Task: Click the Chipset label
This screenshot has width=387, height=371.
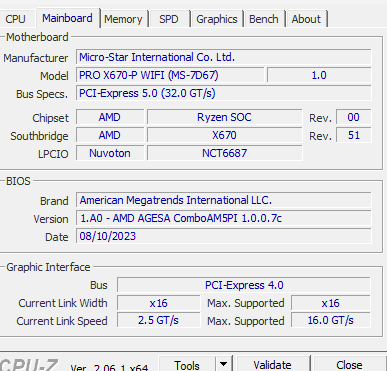Action: tap(50, 118)
